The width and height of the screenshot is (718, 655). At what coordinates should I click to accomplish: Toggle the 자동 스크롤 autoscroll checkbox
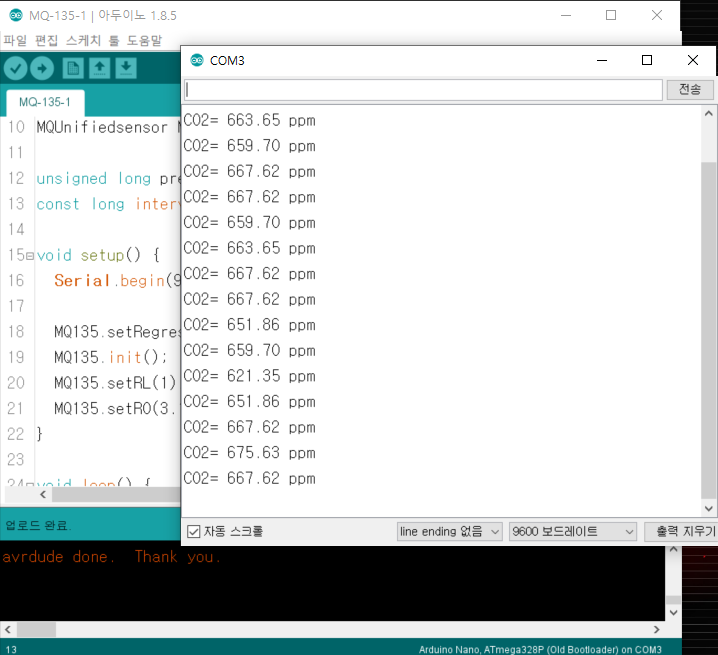tap(193, 531)
